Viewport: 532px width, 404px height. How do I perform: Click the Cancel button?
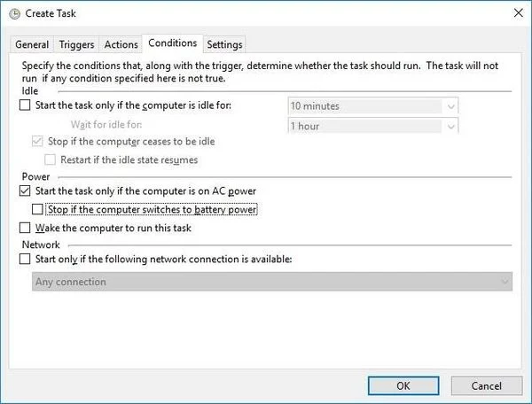[487, 385]
